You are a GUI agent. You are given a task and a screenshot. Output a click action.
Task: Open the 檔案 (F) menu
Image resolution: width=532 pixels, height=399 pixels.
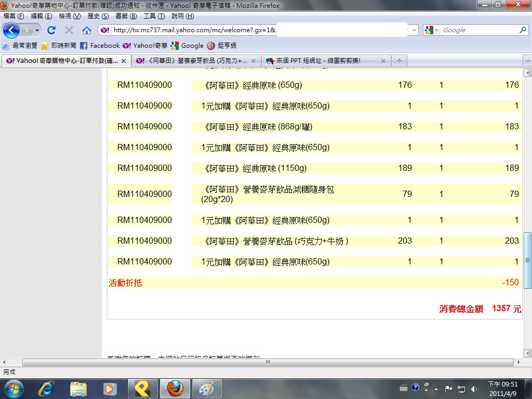[14, 16]
